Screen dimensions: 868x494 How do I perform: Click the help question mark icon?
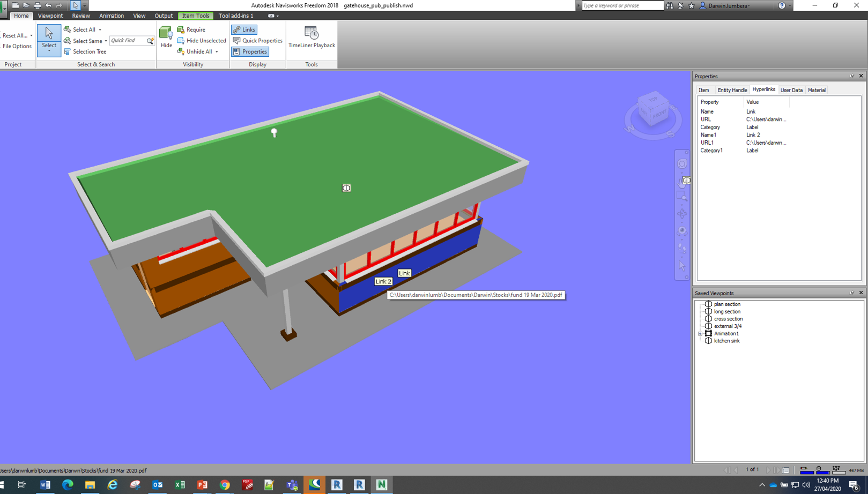click(782, 5)
